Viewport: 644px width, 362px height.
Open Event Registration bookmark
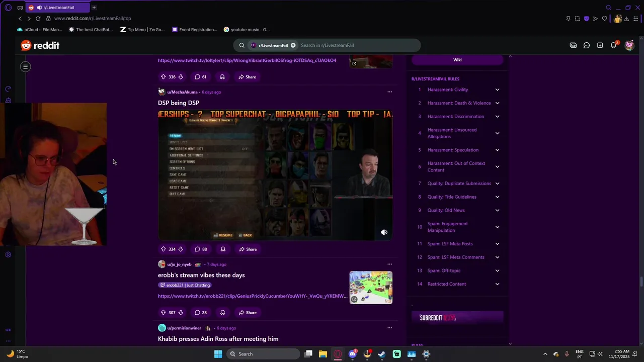pyautogui.click(x=195, y=30)
